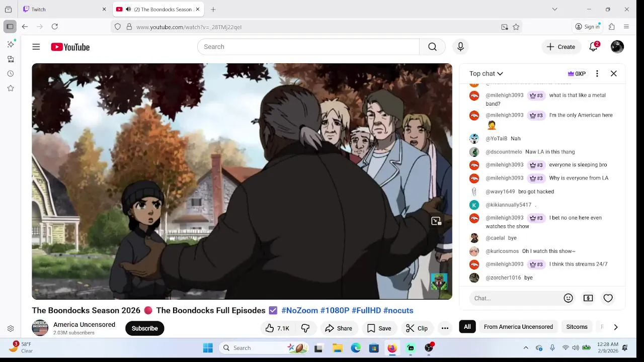This screenshot has height=362, width=644.
Task: Open the chat emoji picker
Action: (x=569, y=298)
